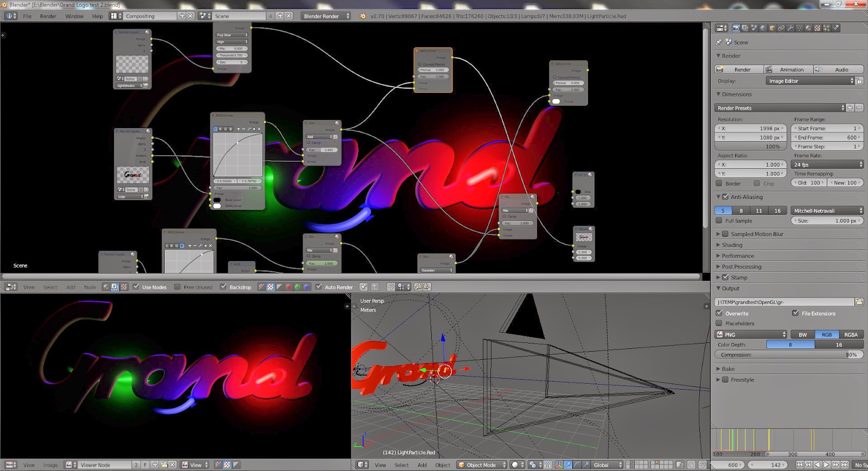868x471 pixels.
Task: Click the output path text field
Action: click(x=784, y=302)
